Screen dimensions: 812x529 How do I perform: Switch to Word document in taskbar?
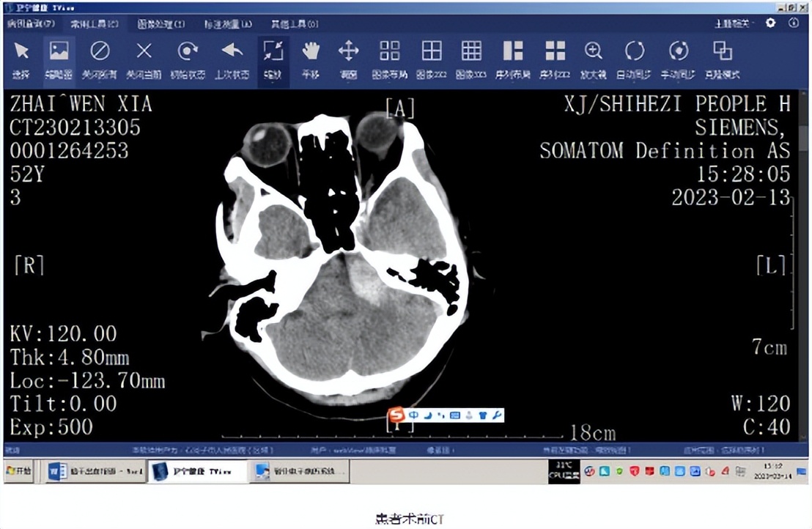coord(95,472)
